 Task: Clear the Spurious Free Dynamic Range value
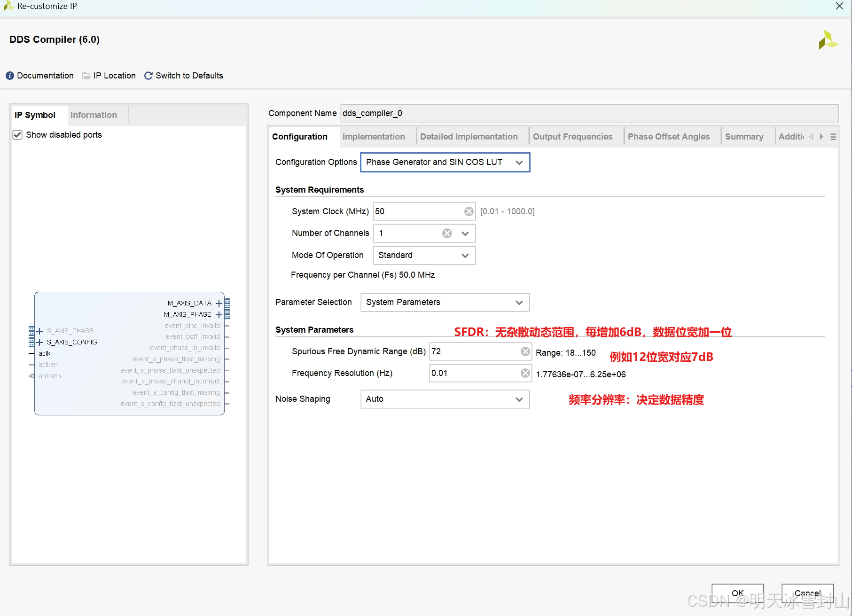pyautogui.click(x=525, y=351)
